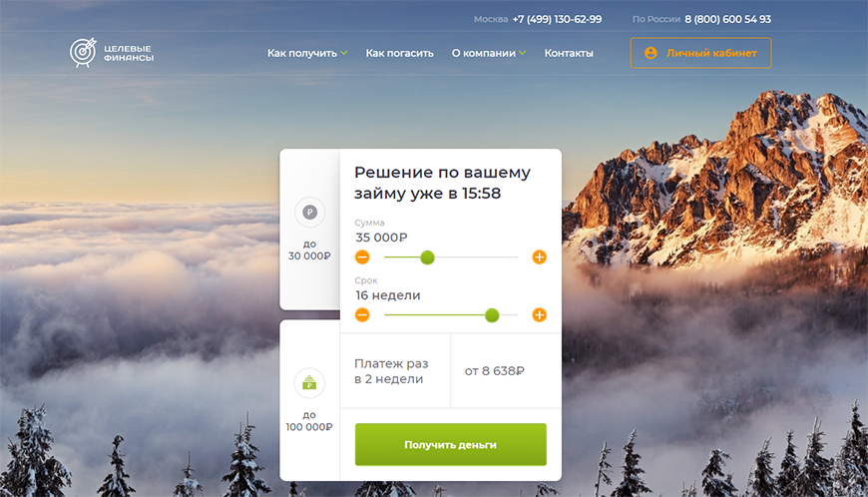The width and height of the screenshot is (868, 497).
Task: Open the Контакты menu item
Action: [x=569, y=53]
